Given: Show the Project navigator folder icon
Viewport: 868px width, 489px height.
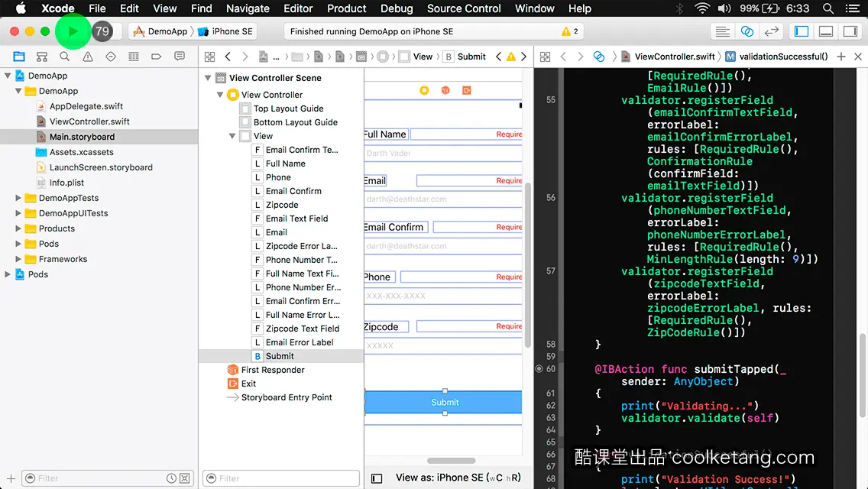Looking at the screenshot, I should [19, 57].
